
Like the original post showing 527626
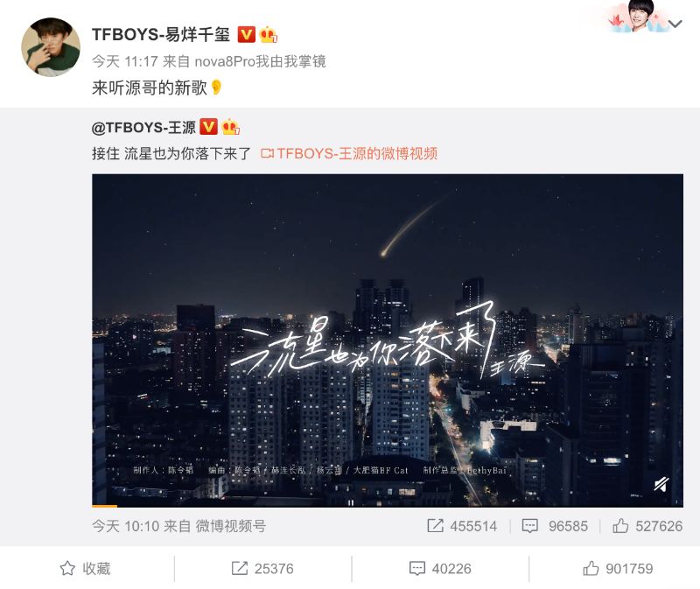pos(647,526)
